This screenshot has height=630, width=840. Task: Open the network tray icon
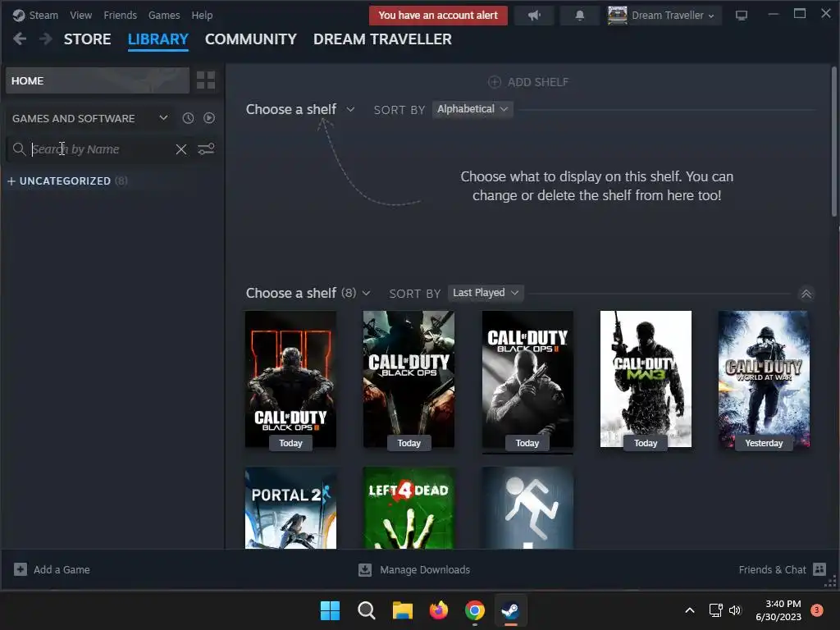(715, 610)
